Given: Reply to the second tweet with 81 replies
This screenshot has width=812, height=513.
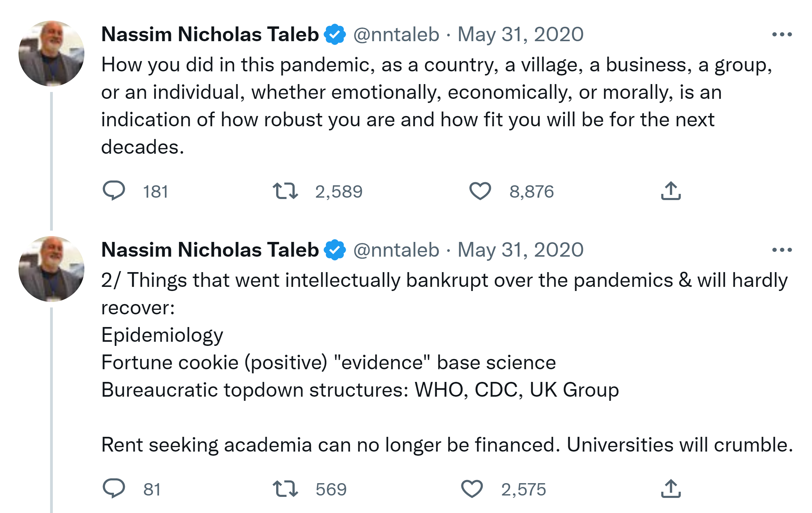Looking at the screenshot, I should (x=114, y=488).
